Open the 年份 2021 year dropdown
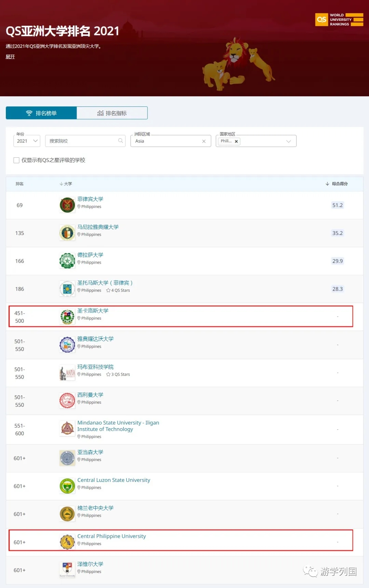 (27, 141)
